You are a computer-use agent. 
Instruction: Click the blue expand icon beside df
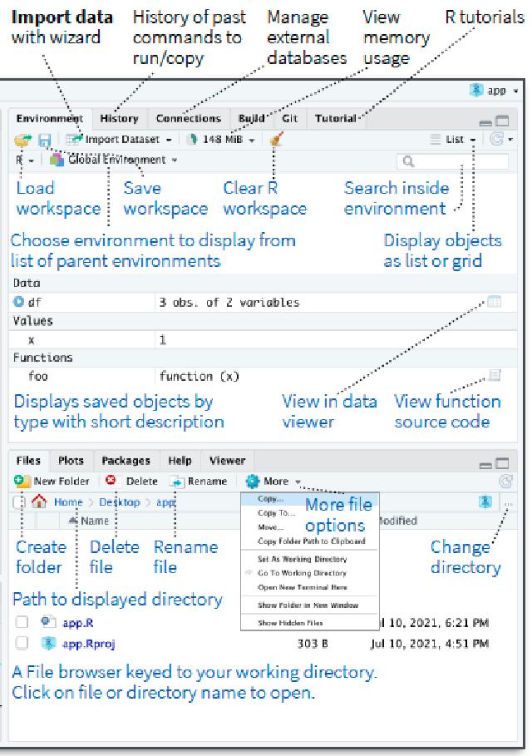(18, 302)
